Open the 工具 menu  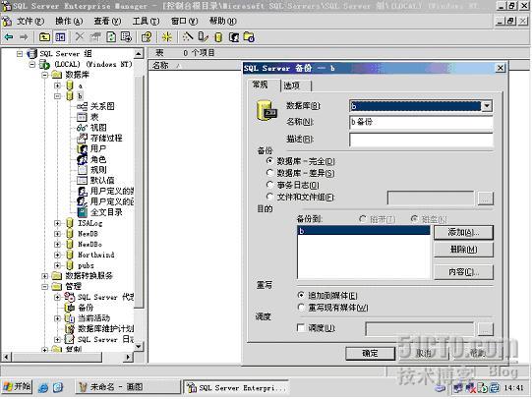[x=146, y=21]
